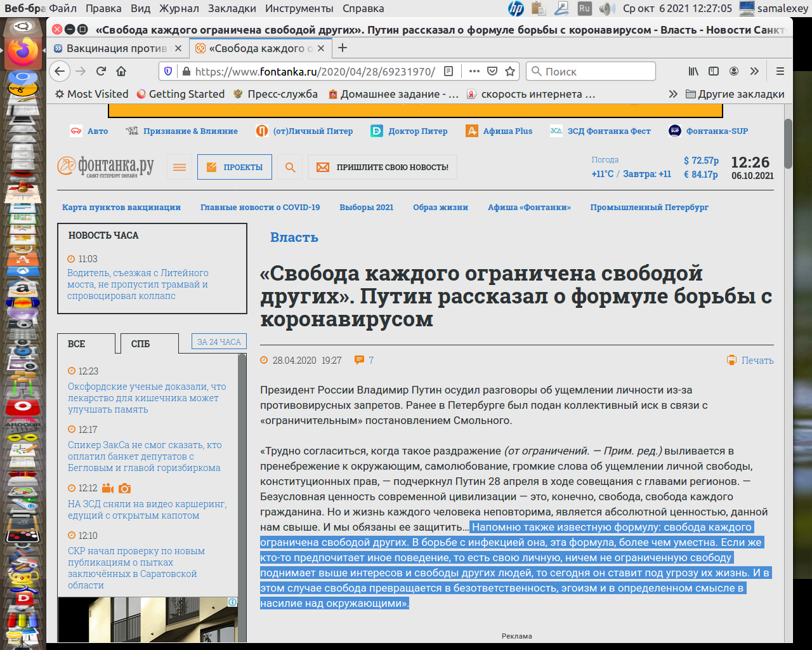Open Файл menu
The image size is (812, 650).
[63, 8]
